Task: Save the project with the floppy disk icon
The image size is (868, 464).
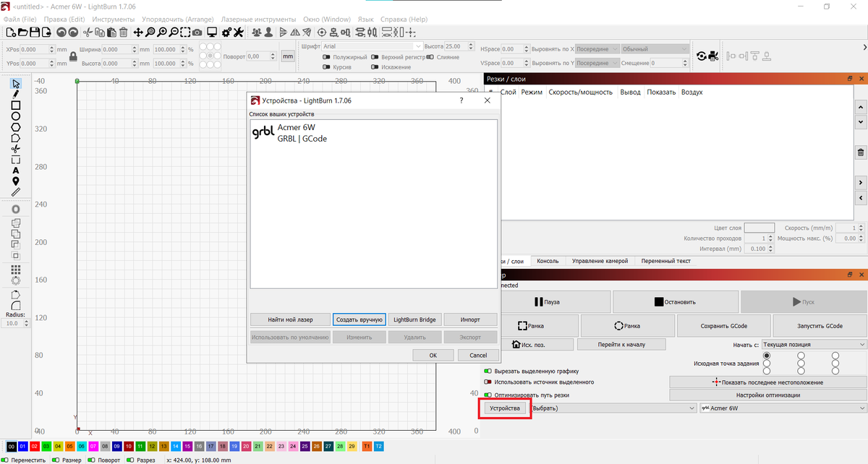Action: [35, 32]
